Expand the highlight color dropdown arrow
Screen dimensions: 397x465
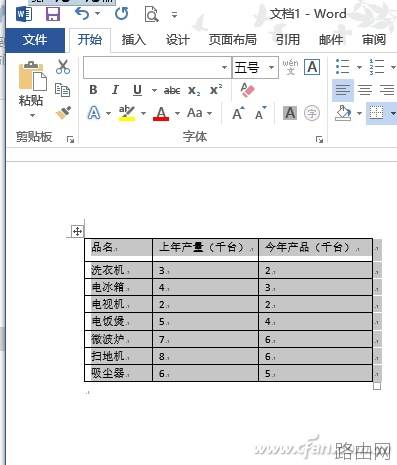(143, 113)
